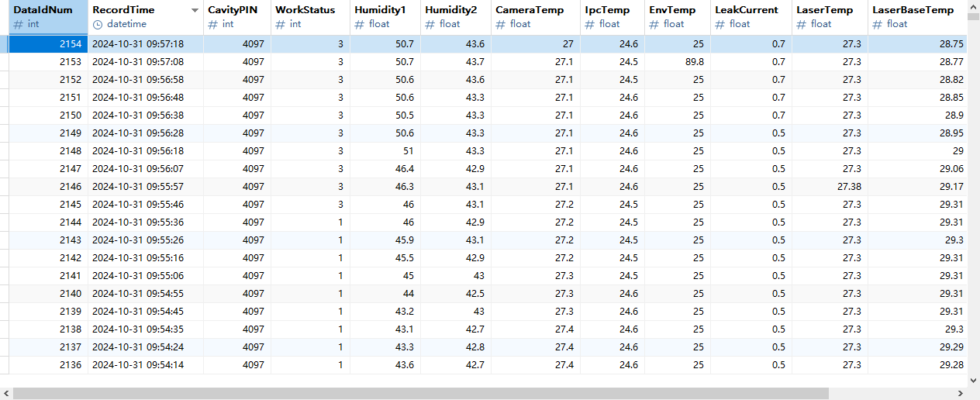Click the horizontal scrollbar left arrow
The width and height of the screenshot is (980, 400).
point(5,394)
